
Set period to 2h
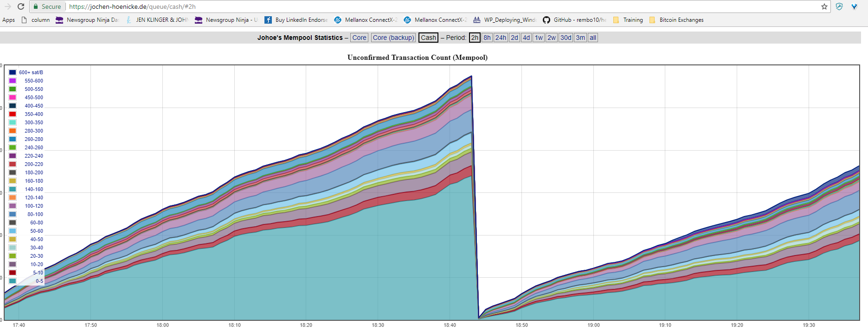[475, 38]
